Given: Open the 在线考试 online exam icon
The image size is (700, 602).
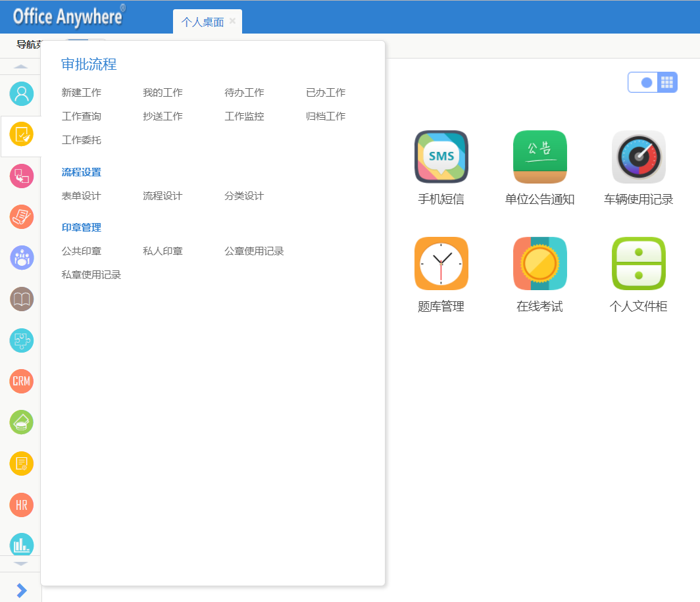Looking at the screenshot, I should click(539, 263).
